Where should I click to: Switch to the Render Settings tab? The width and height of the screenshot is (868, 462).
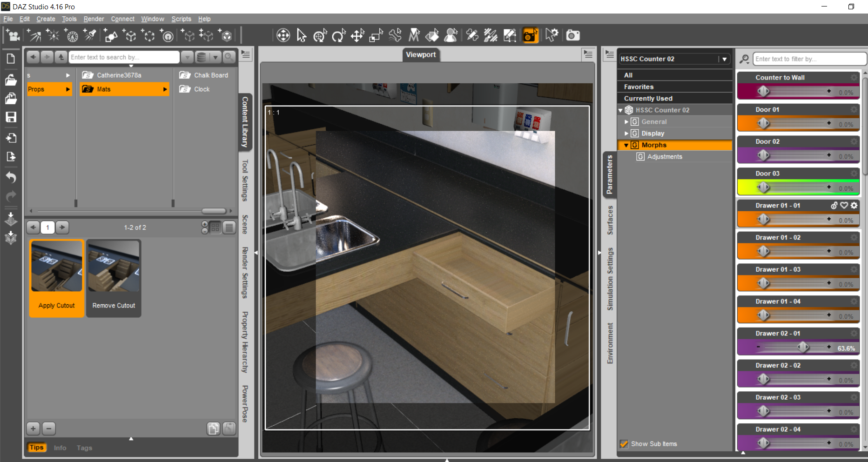click(245, 273)
